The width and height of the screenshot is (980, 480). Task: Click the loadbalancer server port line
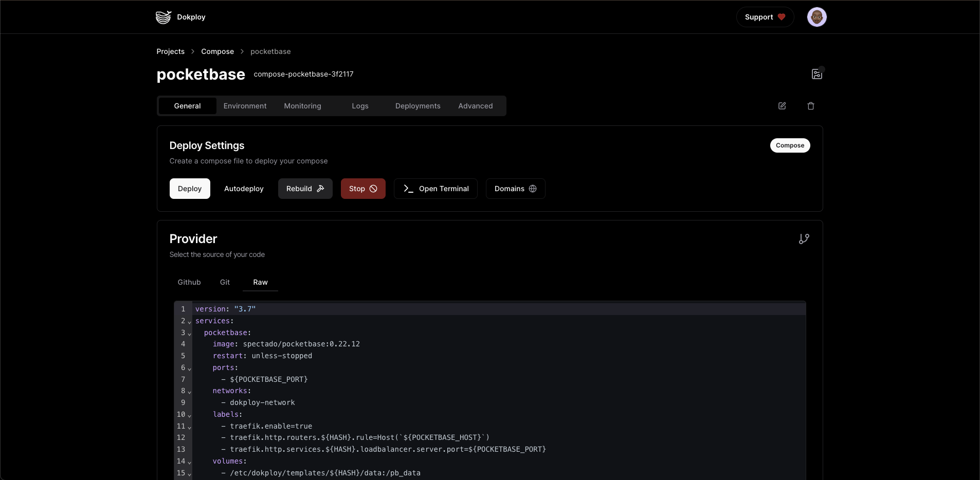pyautogui.click(x=499, y=449)
